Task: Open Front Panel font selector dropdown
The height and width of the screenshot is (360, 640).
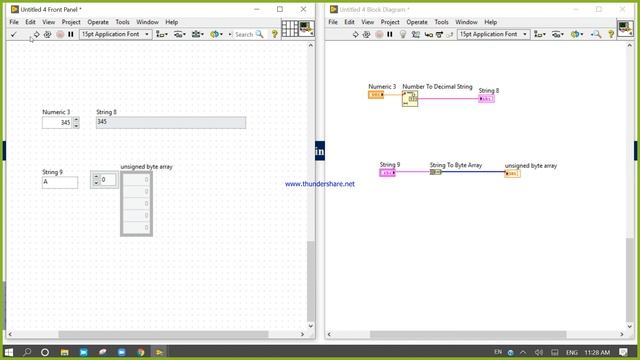Action: pyautogui.click(x=115, y=34)
